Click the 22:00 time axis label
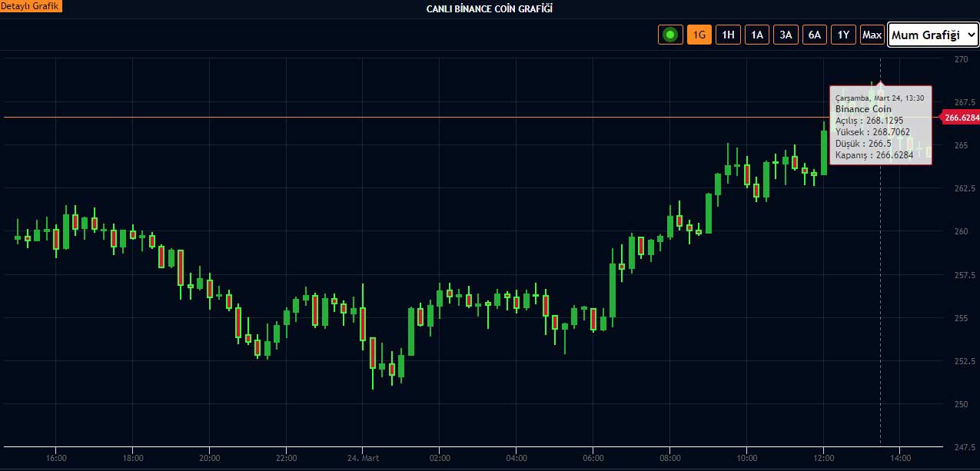The height and width of the screenshot is (471, 980). 286,458
